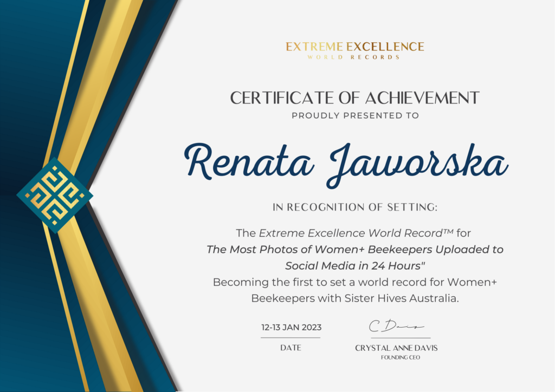Select the date 12-13 JAN 2023
This screenshot has height=392, width=555.
pyautogui.click(x=291, y=328)
